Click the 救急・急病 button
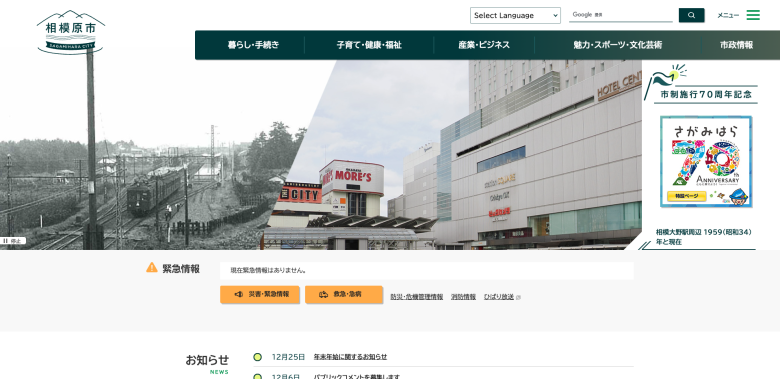This screenshot has width=780, height=379. 344,294
